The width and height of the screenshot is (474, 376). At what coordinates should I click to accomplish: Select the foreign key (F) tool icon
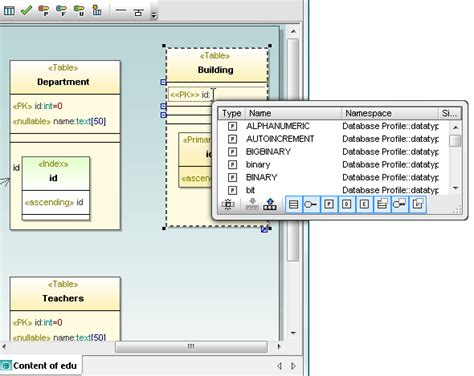click(x=61, y=11)
